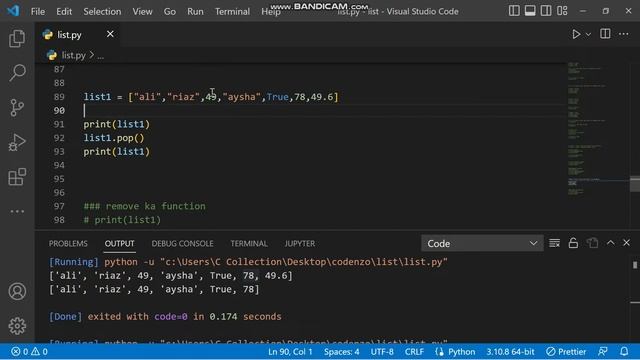Click the output panel scrollbar
640x360 pixels.
tap(635, 265)
